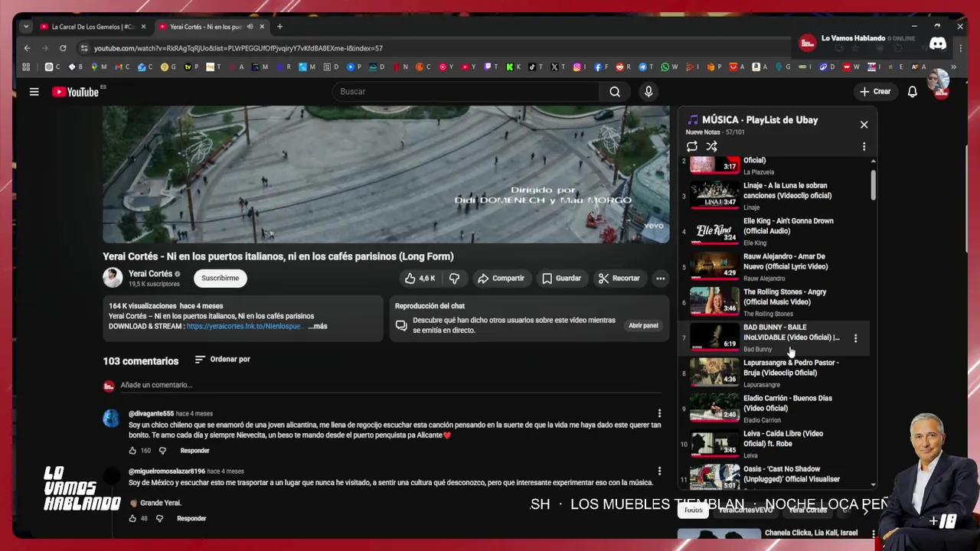Click the video player frame
The width and height of the screenshot is (980, 551).
coord(386,174)
